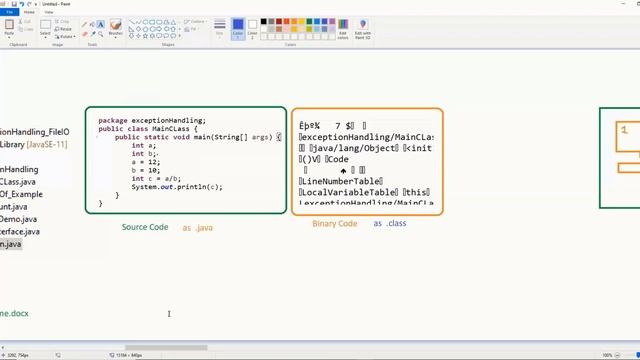Click the Cut command
This screenshot has width=640, height=360.
pyautogui.click(x=25, y=21)
